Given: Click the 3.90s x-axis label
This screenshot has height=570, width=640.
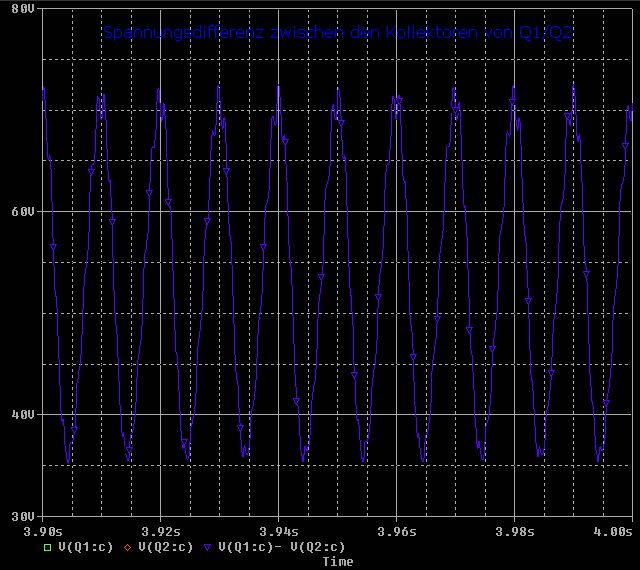Looking at the screenshot, I should [x=43, y=532].
